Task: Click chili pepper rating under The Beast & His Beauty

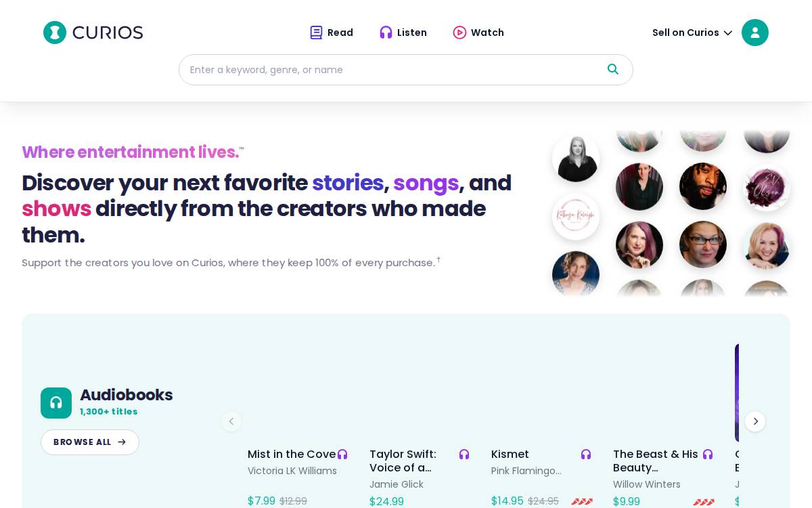Action: 704,502
